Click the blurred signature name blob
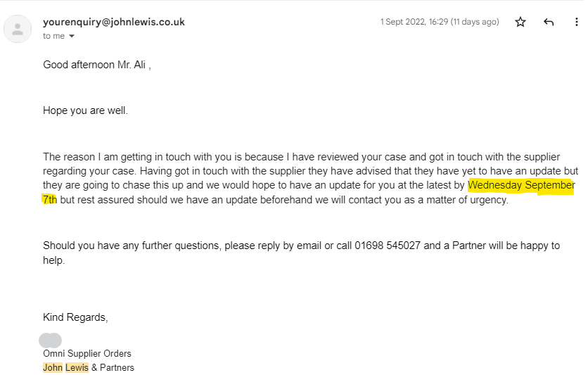The image size is (588, 375). pyautogui.click(x=51, y=341)
